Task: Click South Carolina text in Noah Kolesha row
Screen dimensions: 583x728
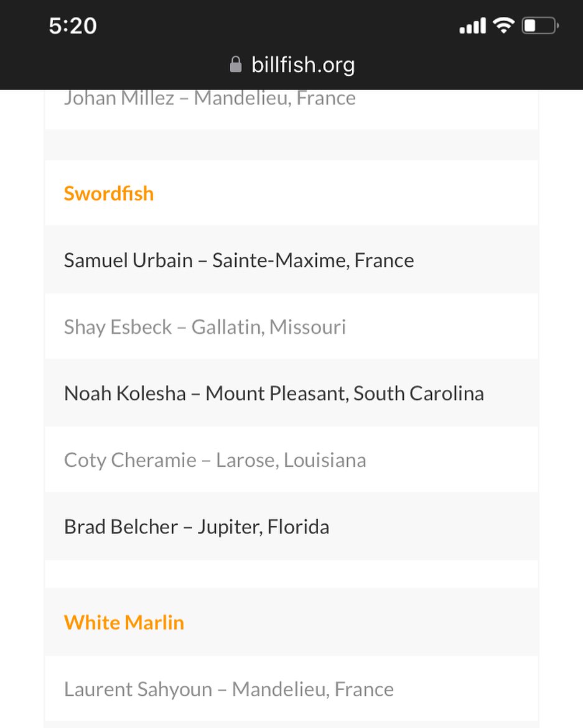Action: click(418, 394)
